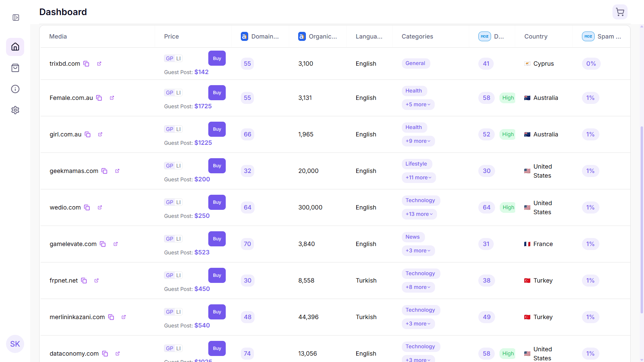This screenshot has width=644, height=362.
Task: Expand +5 more categories for Female.com.au
Action: 418,105
